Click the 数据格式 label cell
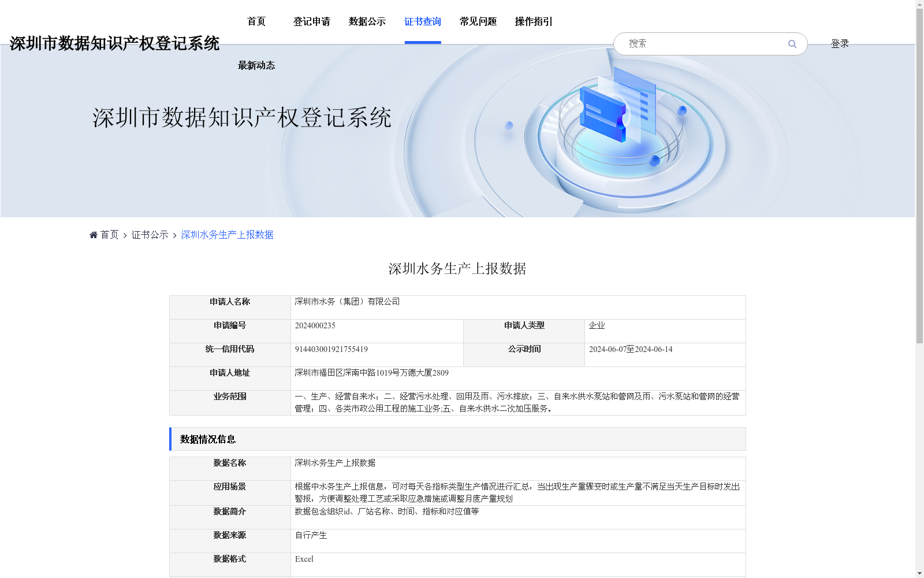The height and width of the screenshot is (578, 924). tap(230, 565)
